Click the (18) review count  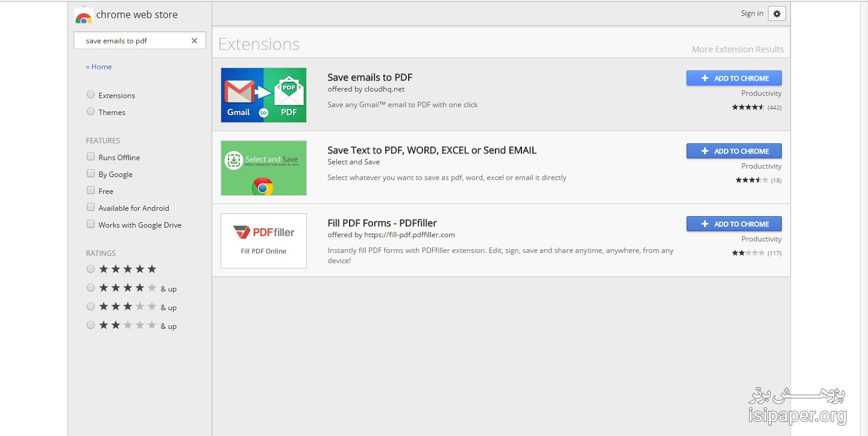pyautogui.click(x=776, y=180)
